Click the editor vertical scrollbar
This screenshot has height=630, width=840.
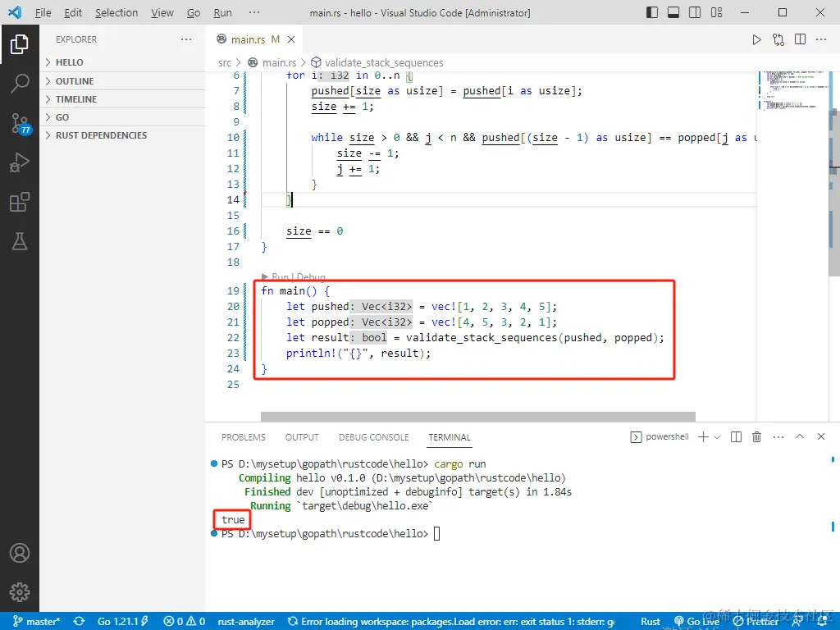click(x=834, y=193)
